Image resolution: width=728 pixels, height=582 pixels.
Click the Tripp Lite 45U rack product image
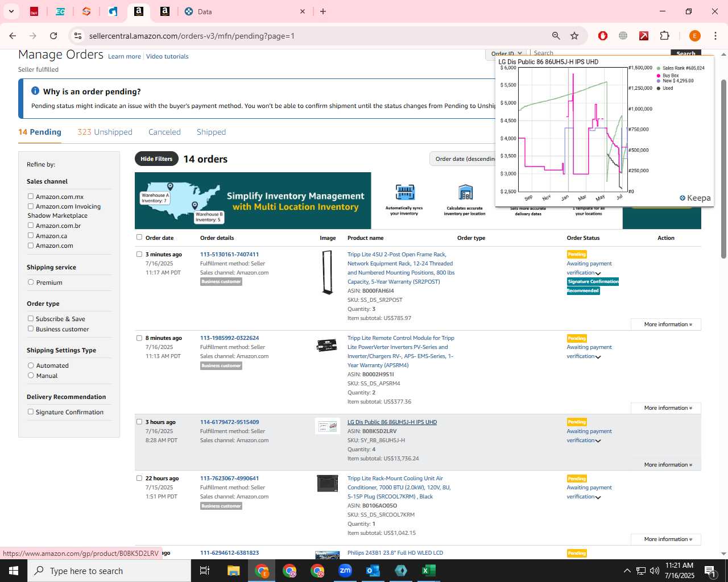point(327,273)
